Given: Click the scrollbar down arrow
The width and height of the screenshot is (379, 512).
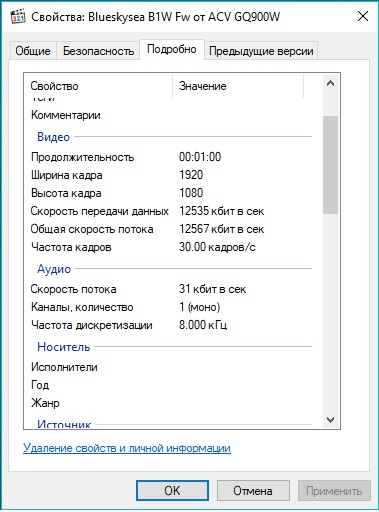Looking at the screenshot, I should tap(330, 420).
